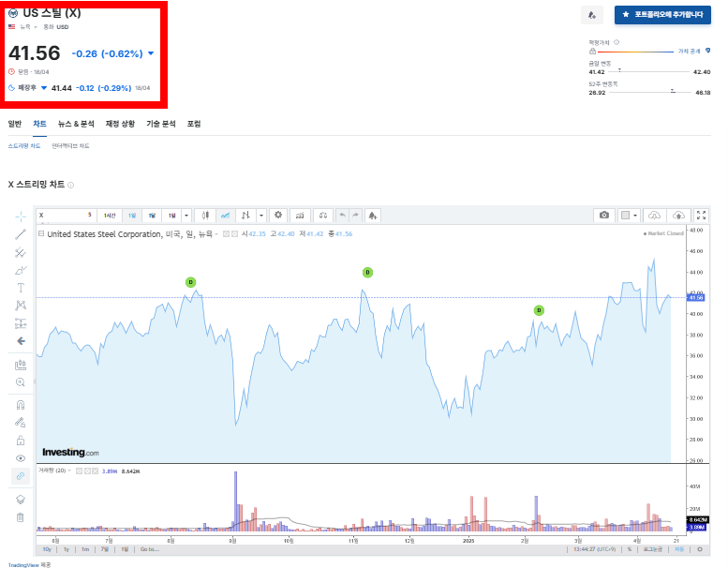
Task: Click the Go to... date button
Action: click(150, 549)
